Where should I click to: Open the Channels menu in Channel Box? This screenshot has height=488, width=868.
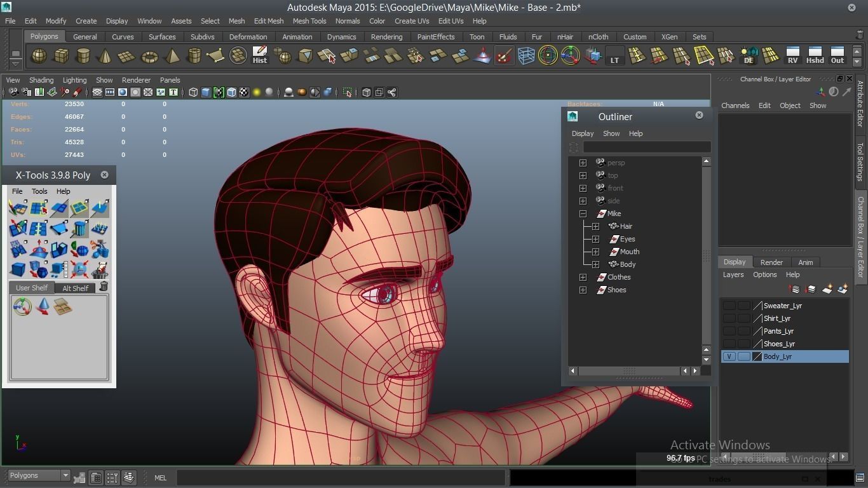click(x=735, y=105)
